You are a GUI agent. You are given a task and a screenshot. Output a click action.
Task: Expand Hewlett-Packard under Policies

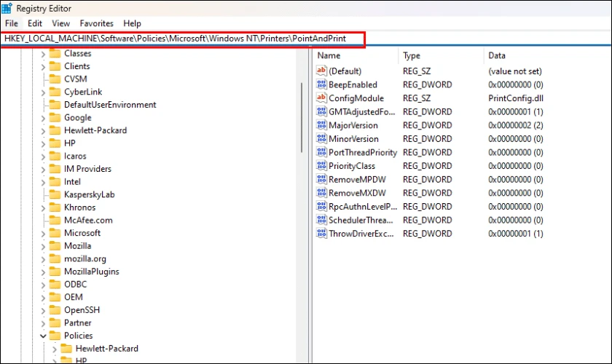tap(54, 349)
